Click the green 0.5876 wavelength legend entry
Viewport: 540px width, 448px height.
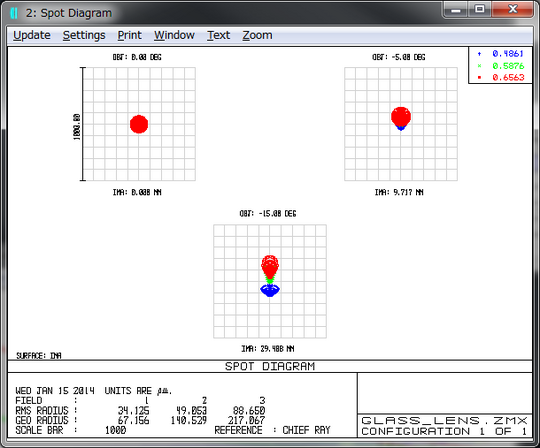501,66
